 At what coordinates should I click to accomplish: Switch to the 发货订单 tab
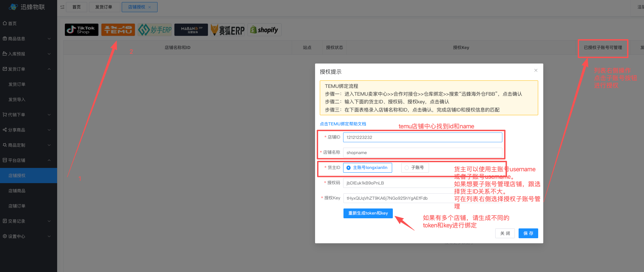104,7
